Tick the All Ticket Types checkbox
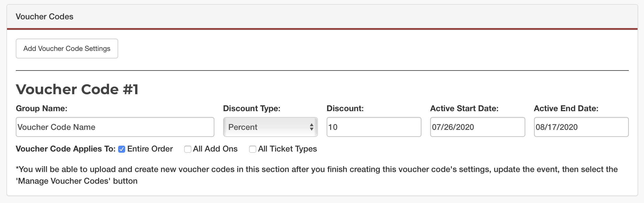The image size is (644, 203). pyautogui.click(x=252, y=149)
